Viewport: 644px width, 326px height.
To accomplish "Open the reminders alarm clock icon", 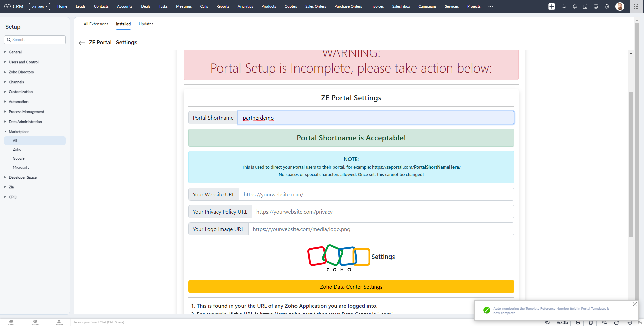I will click(x=616, y=323).
